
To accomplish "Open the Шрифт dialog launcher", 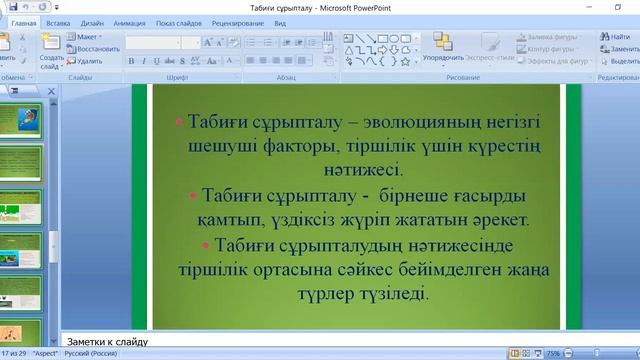I will click(x=237, y=77).
